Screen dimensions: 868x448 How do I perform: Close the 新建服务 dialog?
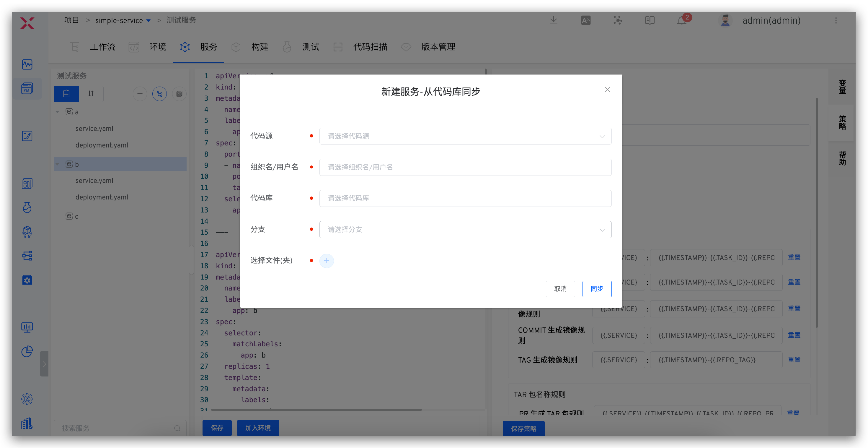coord(607,90)
